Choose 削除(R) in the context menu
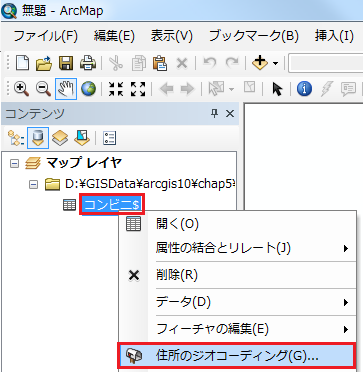The width and height of the screenshot is (363, 372). 238,275
